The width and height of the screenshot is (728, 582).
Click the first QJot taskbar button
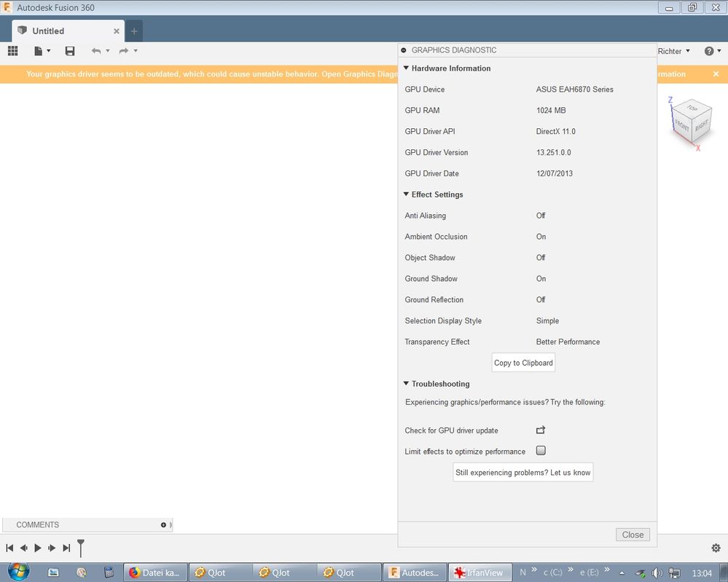tap(221, 573)
